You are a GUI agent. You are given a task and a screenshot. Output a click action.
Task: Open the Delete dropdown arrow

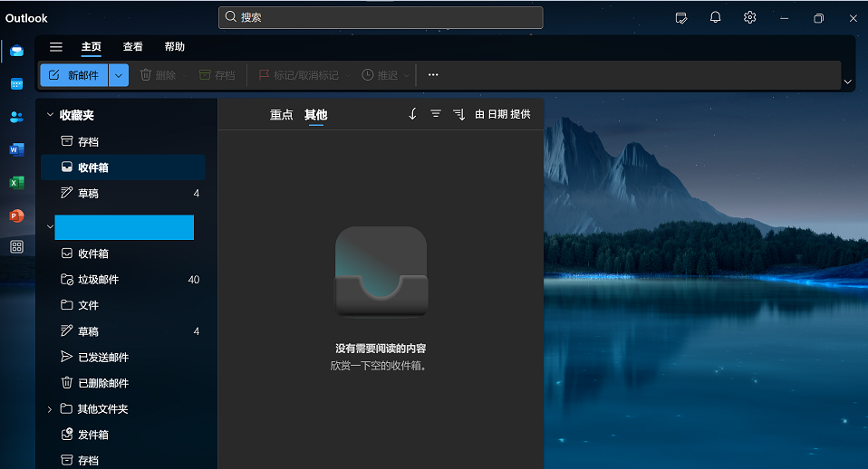point(185,75)
